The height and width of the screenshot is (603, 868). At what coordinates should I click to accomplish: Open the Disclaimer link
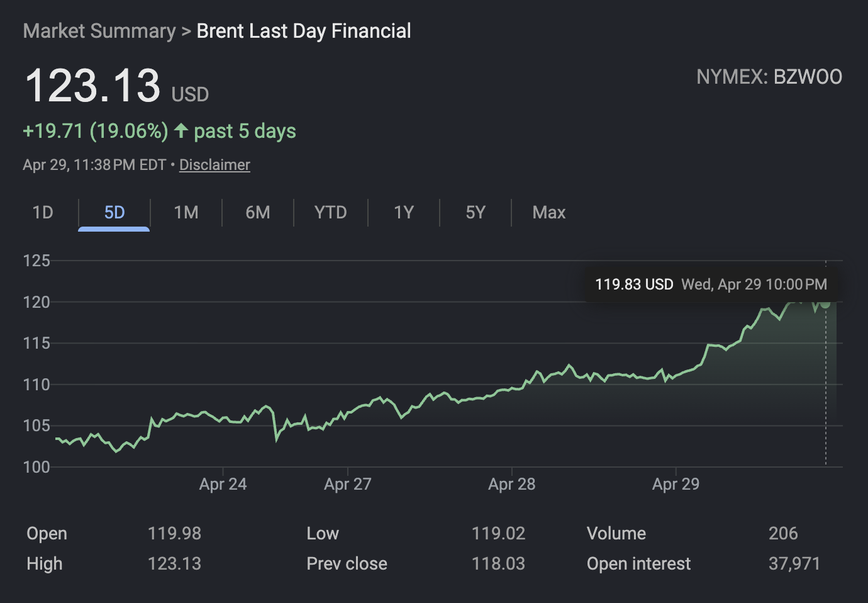(x=214, y=165)
